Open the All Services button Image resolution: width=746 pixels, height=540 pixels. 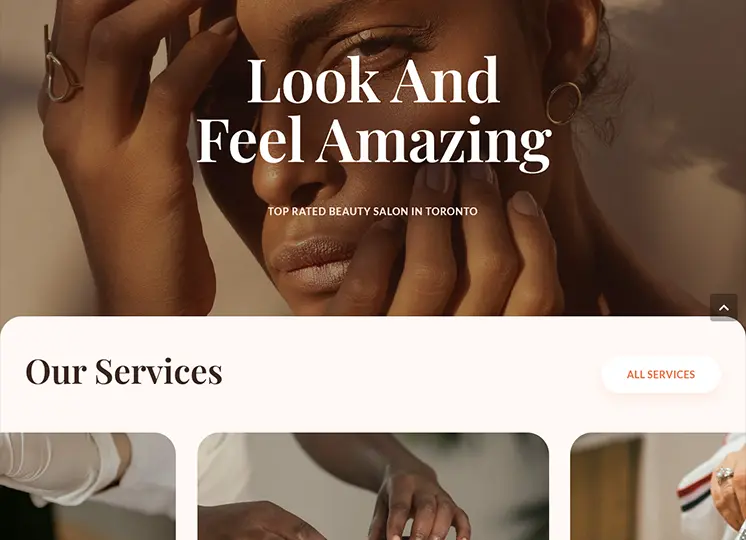click(661, 374)
